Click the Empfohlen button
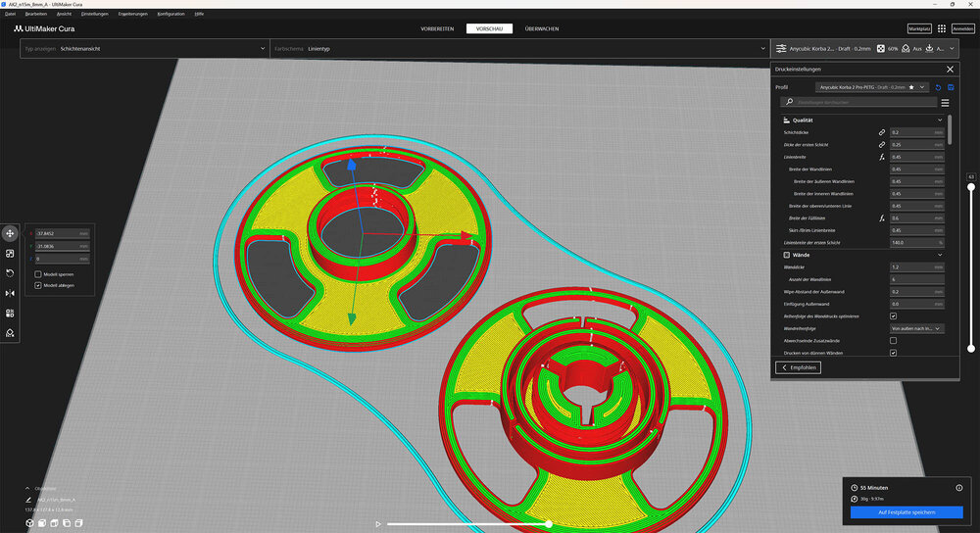The height and width of the screenshot is (533, 980). tap(798, 367)
